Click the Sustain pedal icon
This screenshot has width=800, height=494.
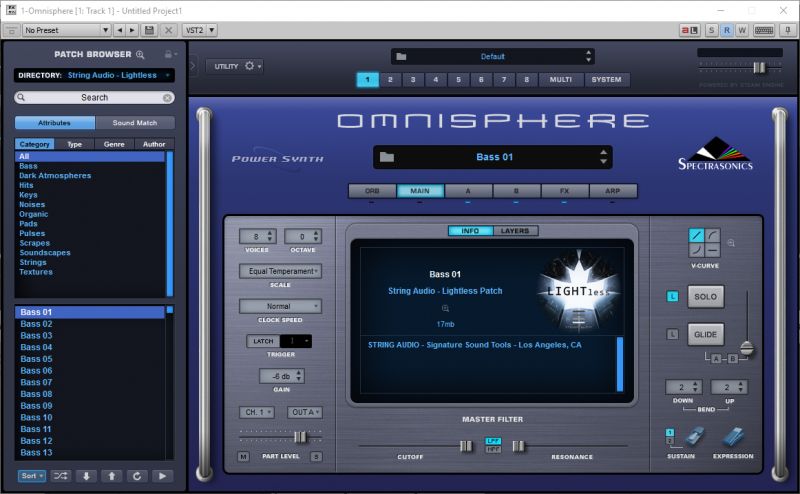point(693,437)
